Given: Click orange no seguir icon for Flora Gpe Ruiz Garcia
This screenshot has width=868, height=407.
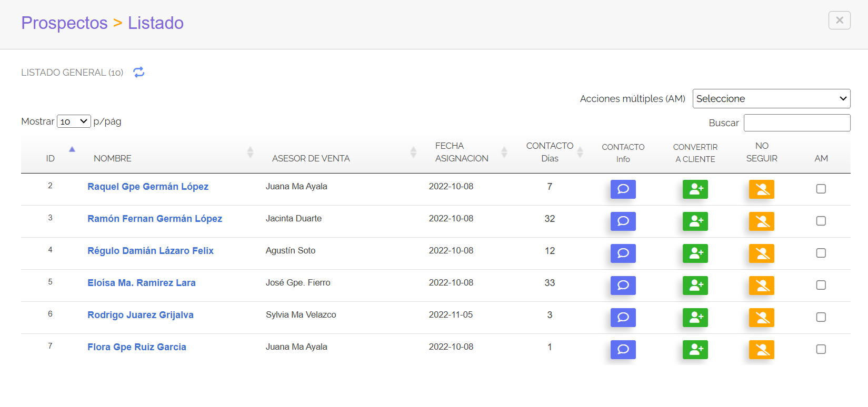Looking at the screenshot, I should pos(761,350).
